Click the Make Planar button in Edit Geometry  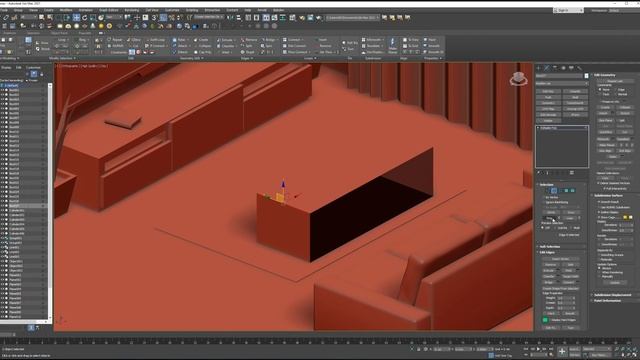tap(607, 145)
